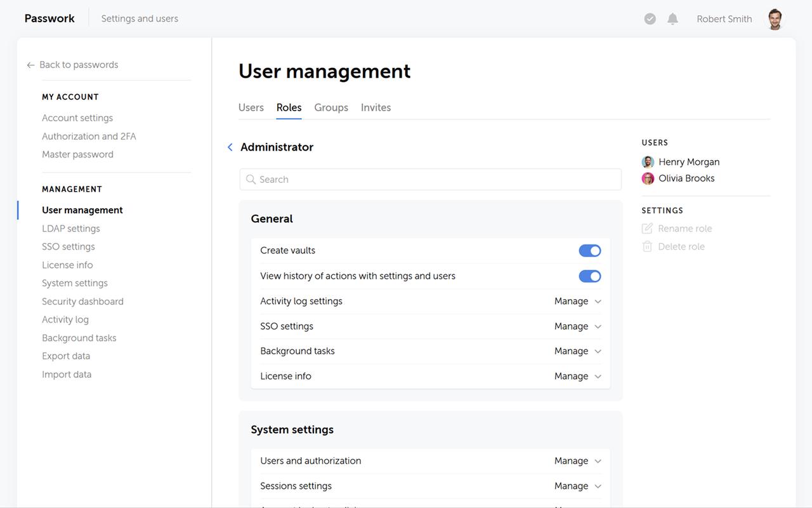Click the notification bell icon

[x=672, y=19]
